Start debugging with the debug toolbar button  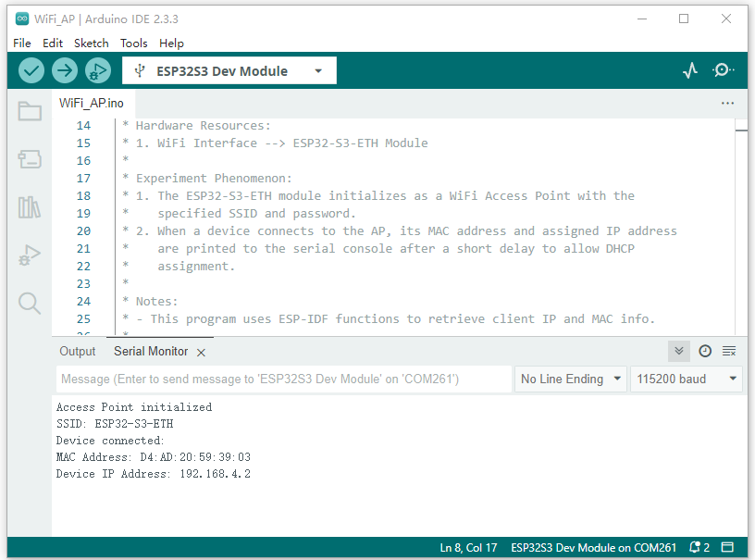(97, 70)
